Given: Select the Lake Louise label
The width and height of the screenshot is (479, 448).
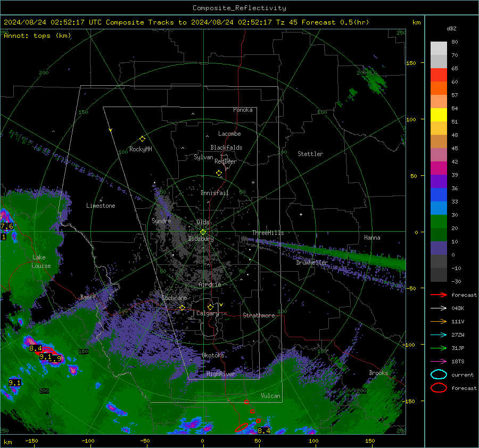Looking at the screenshot, I should point(41,262).
